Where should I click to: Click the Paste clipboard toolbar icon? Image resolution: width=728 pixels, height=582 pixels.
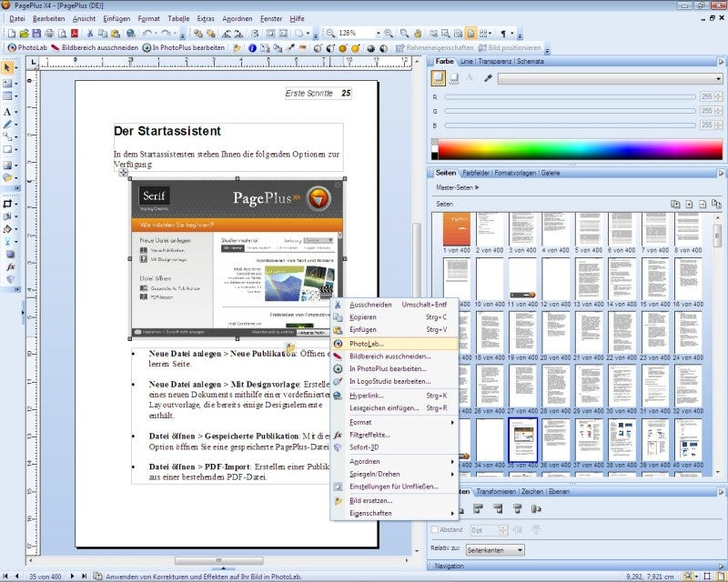click(x=116, y=34)
